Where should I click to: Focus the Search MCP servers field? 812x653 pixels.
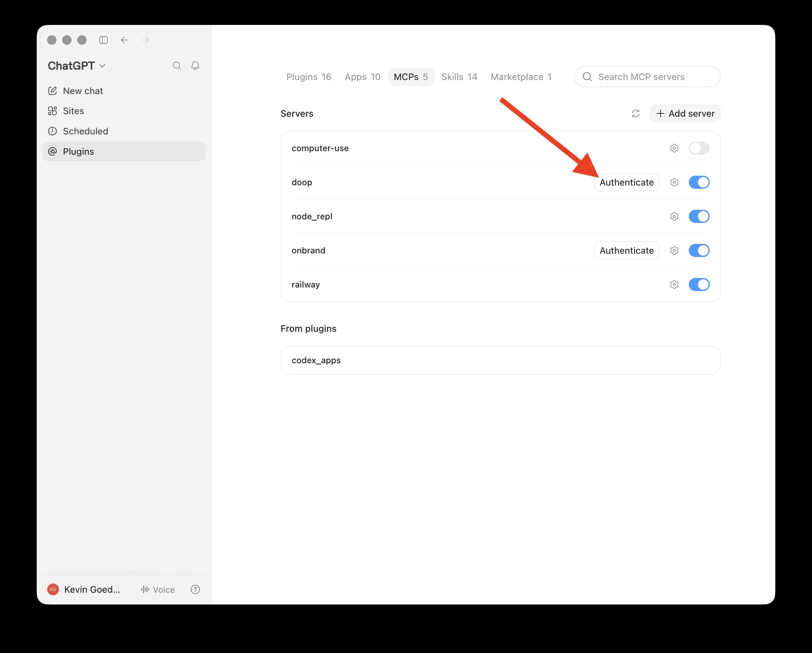tap(648, 77)
